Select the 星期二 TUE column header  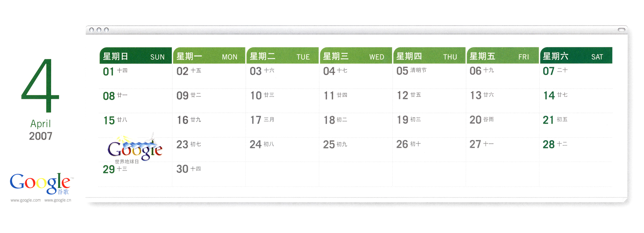pos(283,56)
